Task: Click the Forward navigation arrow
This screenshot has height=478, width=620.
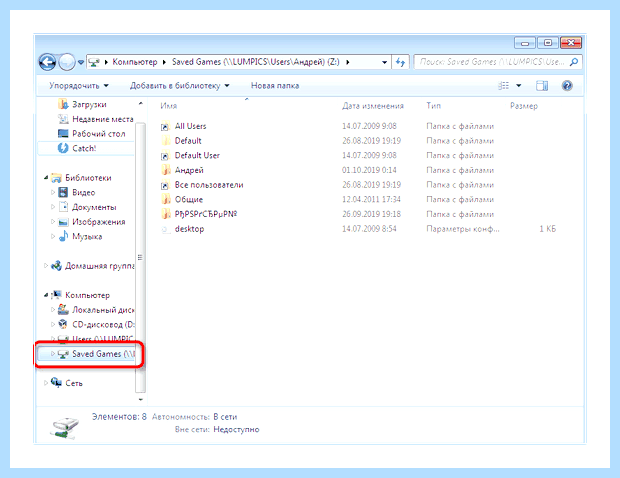Action: (x=67, y=62)
